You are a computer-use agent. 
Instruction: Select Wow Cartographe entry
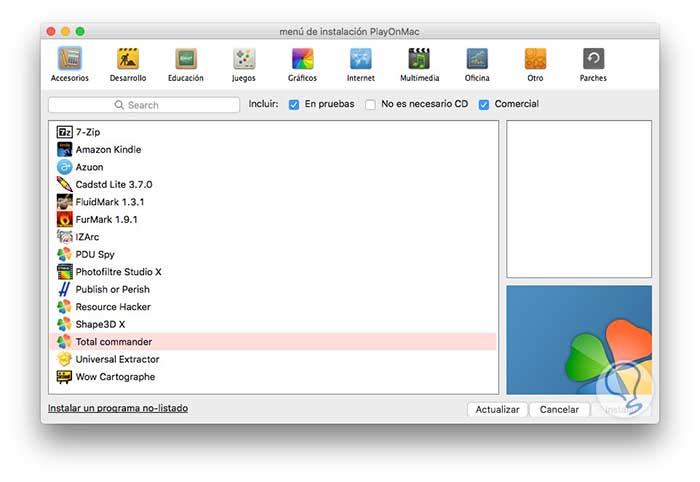(x=116, y=377)
